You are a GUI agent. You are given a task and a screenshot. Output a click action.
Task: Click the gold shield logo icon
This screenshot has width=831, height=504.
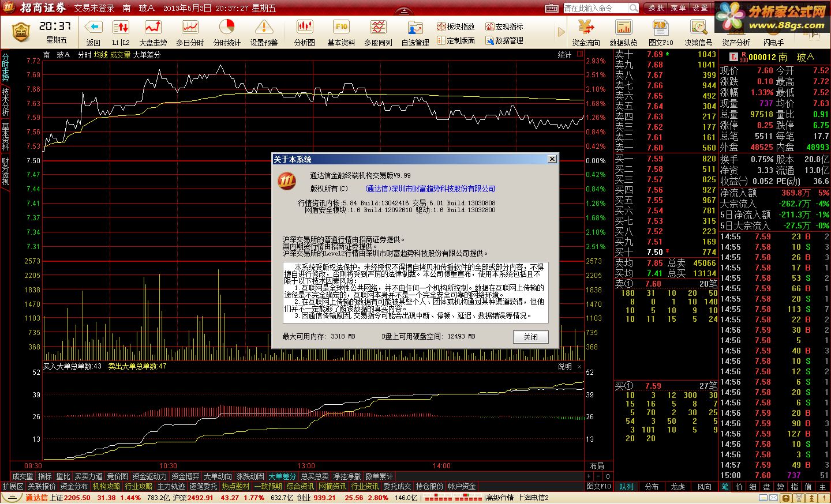(21, 32)
